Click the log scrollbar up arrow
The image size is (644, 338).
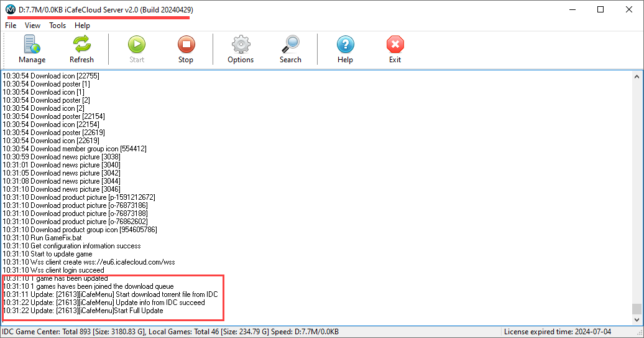(x=637, y=77)
